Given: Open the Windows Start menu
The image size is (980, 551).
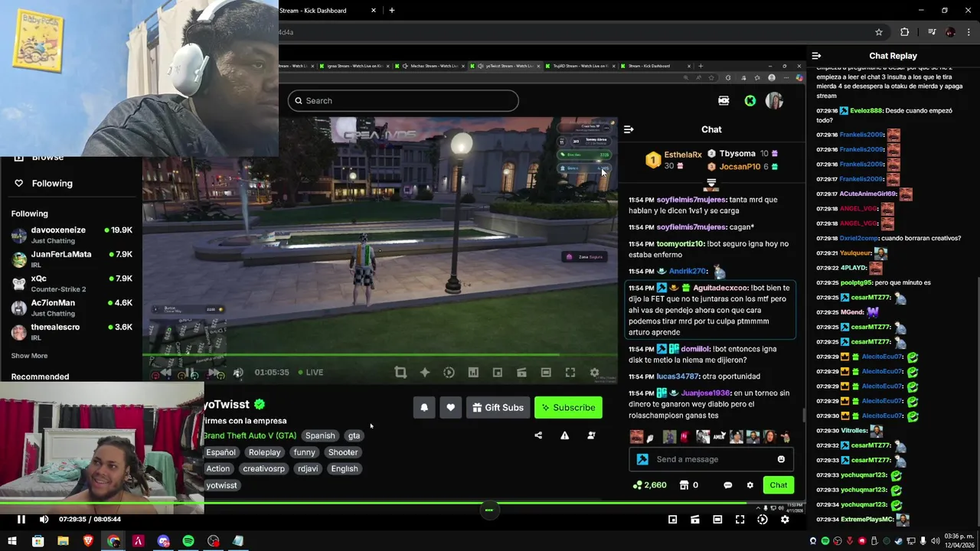Looking at the screenshot, I should tap(12, 542).
